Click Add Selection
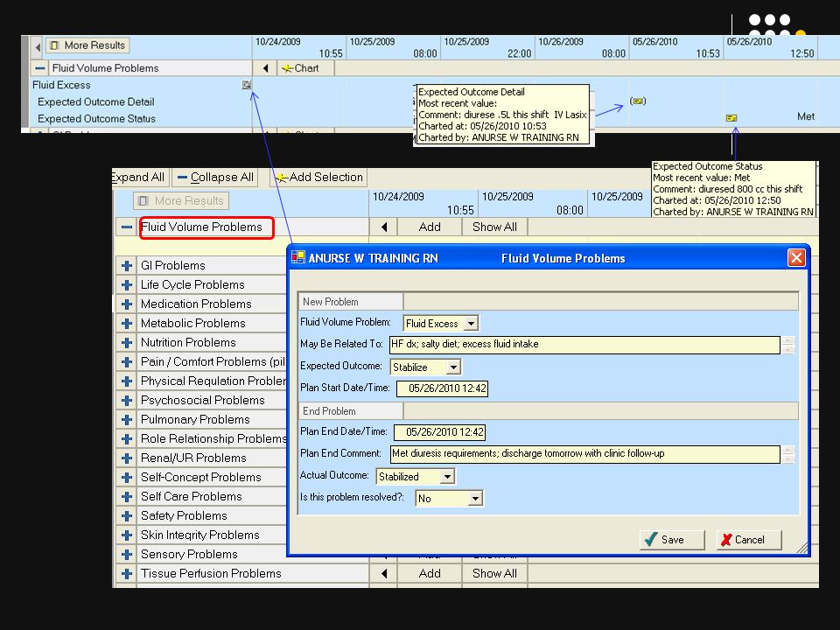This screenshot has width=840, height=630. 318,178
